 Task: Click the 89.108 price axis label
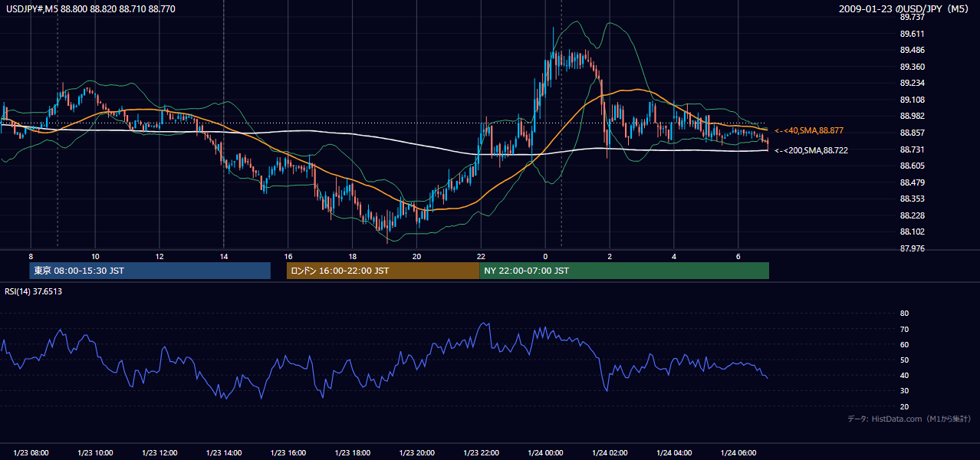point(912,100)
